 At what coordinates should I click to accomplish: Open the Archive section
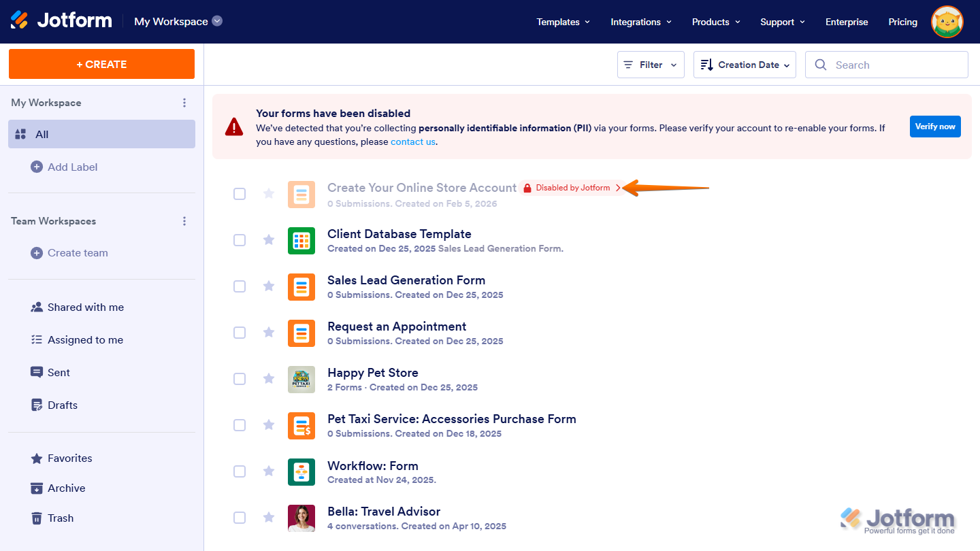[x=65, y=488]
